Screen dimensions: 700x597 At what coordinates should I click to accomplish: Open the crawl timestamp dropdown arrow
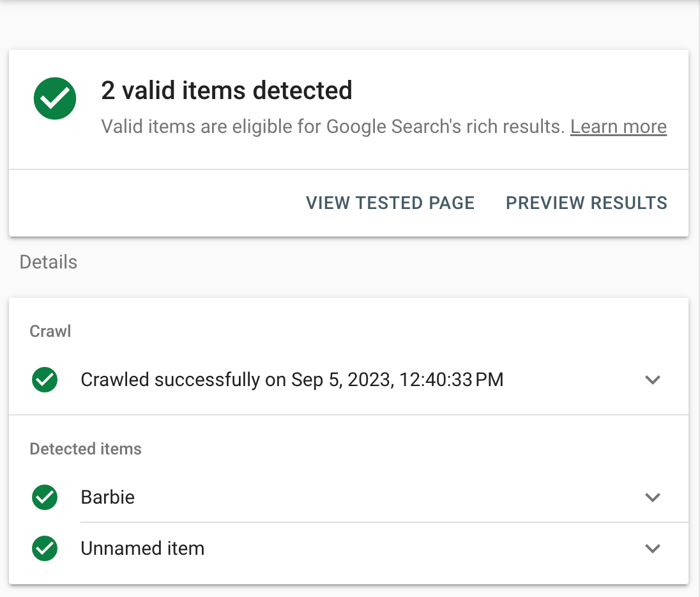click(x=653, y=380)
